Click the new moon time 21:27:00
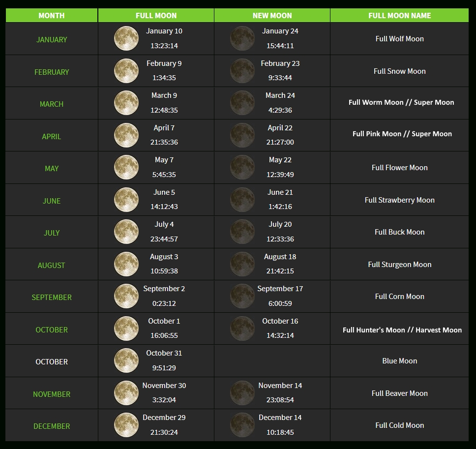The image size is (476, 449). click(x=280, y=142)
